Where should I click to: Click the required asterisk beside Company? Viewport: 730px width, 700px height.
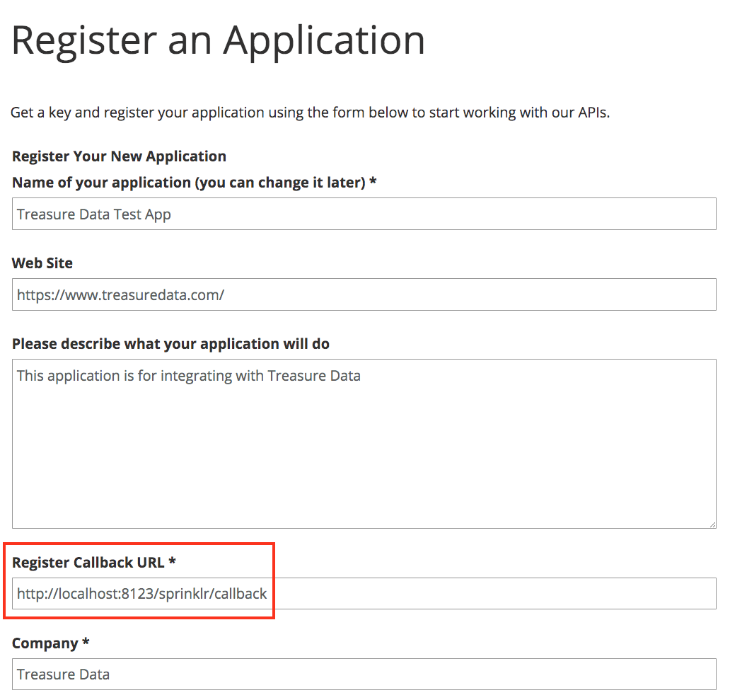tap(86, 643)
